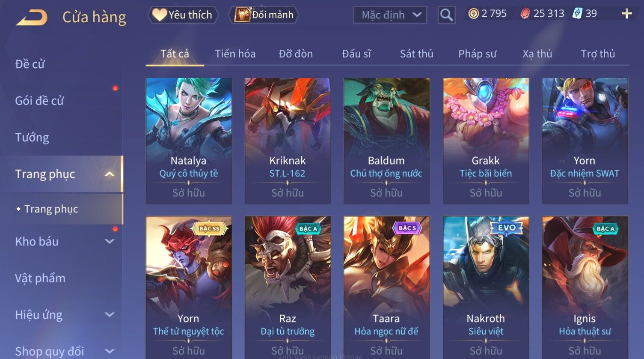Open Yêu thích heart favorites
The height and width of the screenshot is (359, 644).
click(183, 15)
